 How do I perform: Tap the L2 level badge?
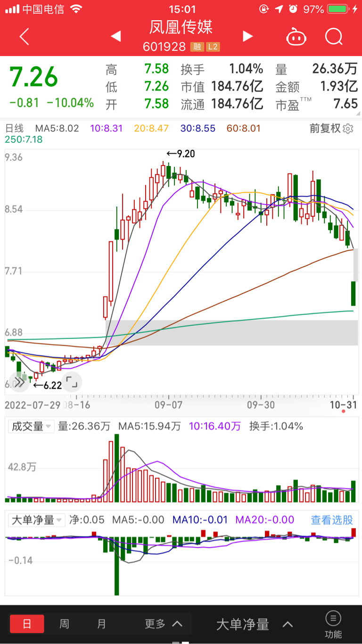[x=213, y=47]
